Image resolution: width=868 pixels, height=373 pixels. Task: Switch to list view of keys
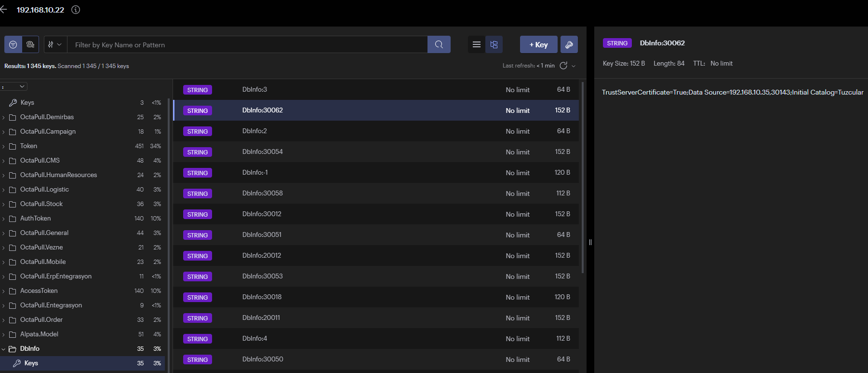[477, 44]
